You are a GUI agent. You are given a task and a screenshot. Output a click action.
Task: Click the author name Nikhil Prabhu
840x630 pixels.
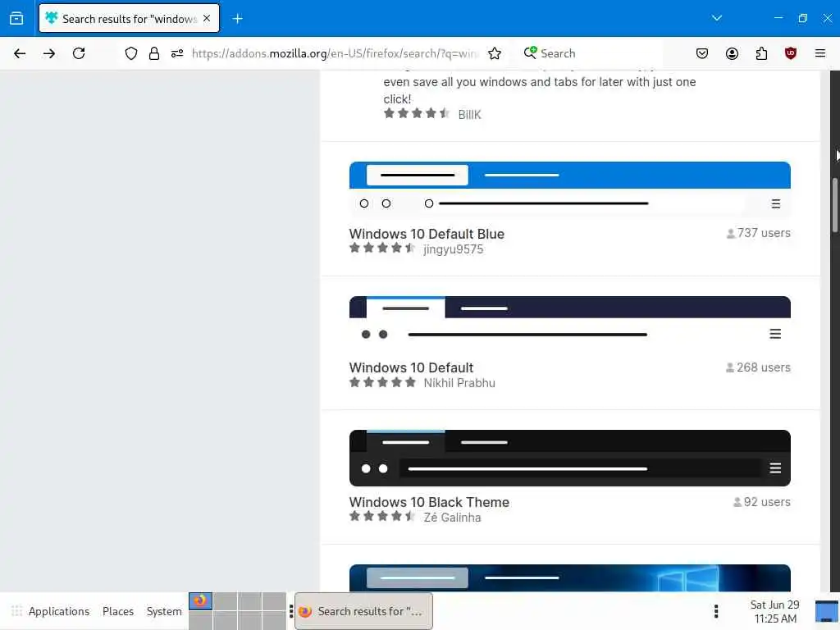[x=459, y=384]
